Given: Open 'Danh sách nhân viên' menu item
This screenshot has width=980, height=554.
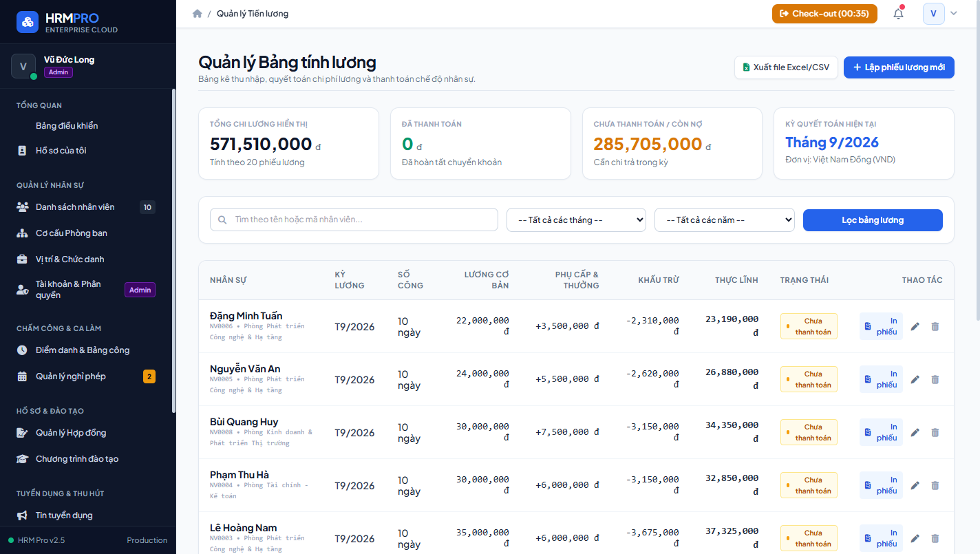Looking at the screenshot, I should 86,207.
